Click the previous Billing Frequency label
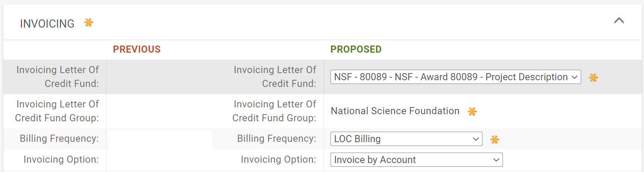Image resolution: width=644 pixels, height=172 pixels. click(x=59, y=139)
